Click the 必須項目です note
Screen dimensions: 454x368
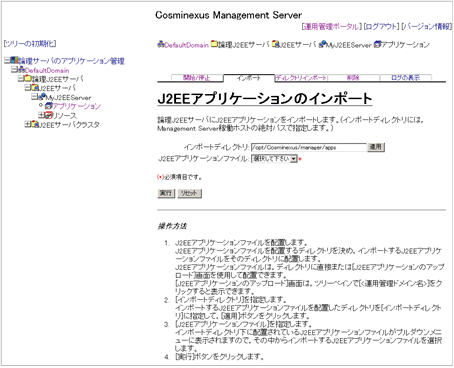click(179, 177)
